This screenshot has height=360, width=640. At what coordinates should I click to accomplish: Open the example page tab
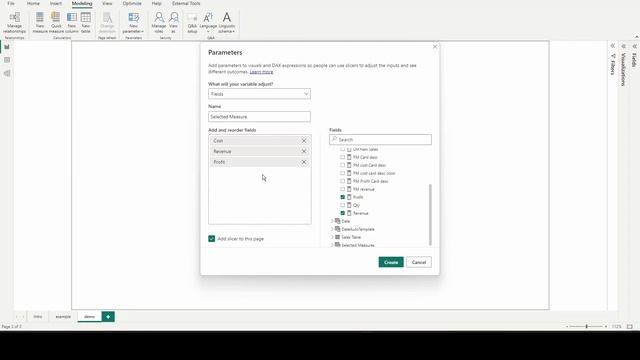click(63, 317)
